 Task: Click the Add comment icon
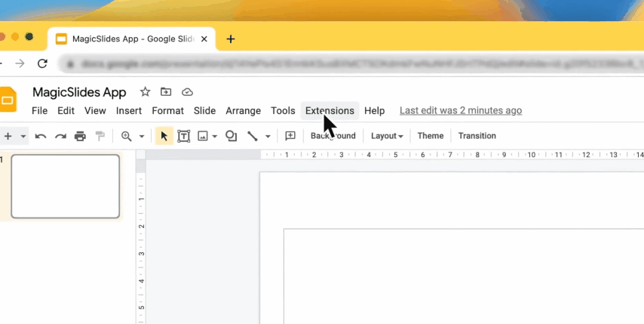pos(290,136)
